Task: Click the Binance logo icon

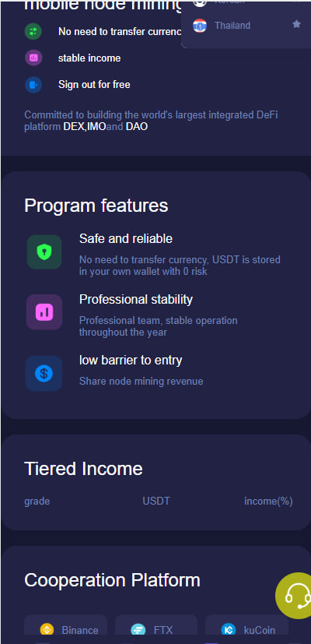Action: click(x=47, y=630)
